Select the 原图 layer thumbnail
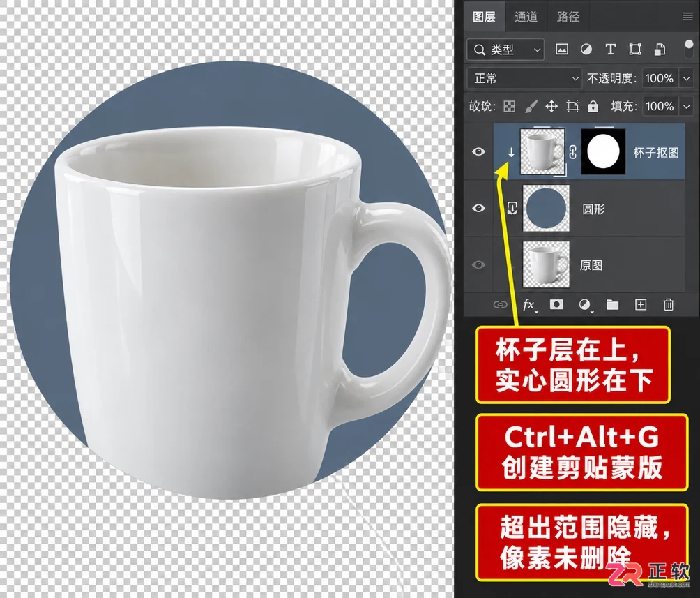Screen dimensions: 700x598 (546, 264)
